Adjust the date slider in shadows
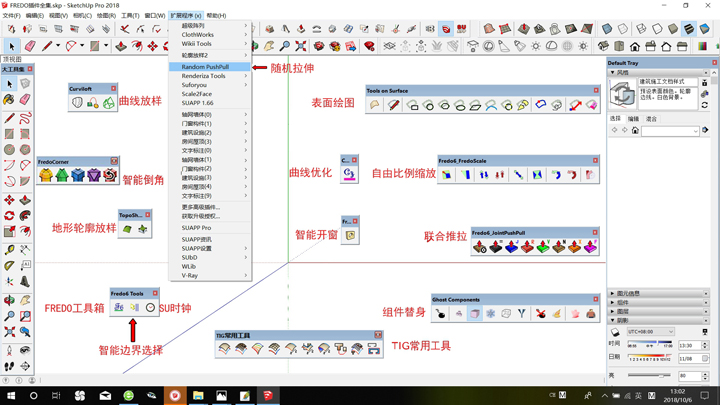 pos(650,358)
